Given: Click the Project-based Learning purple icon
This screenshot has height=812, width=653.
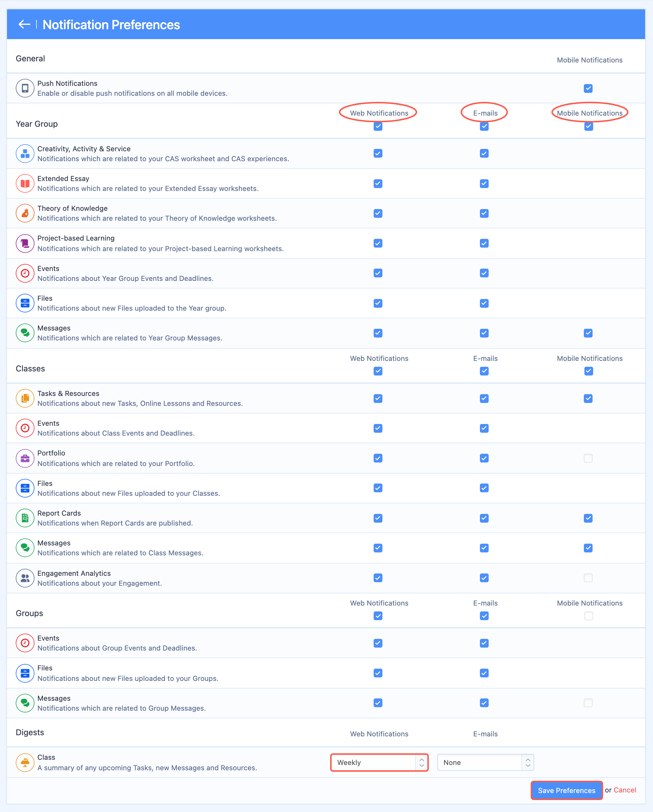Looking at the screenshot, I should click(x=25, y=243).
